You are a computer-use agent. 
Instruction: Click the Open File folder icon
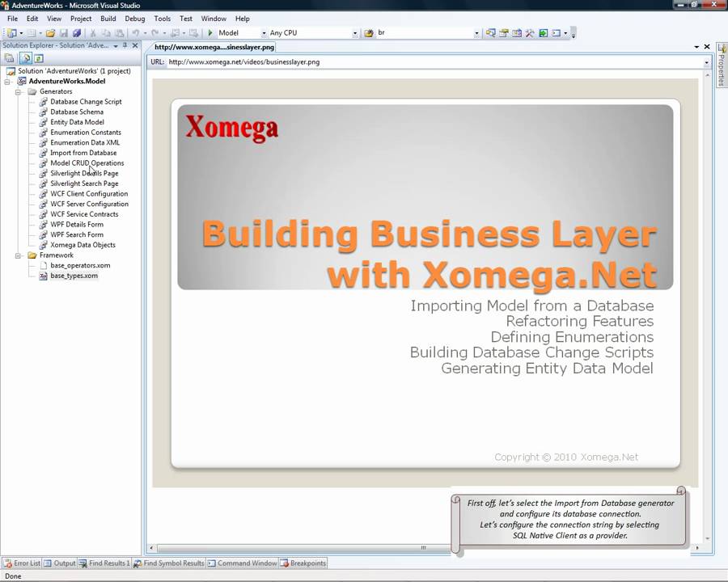51,33
